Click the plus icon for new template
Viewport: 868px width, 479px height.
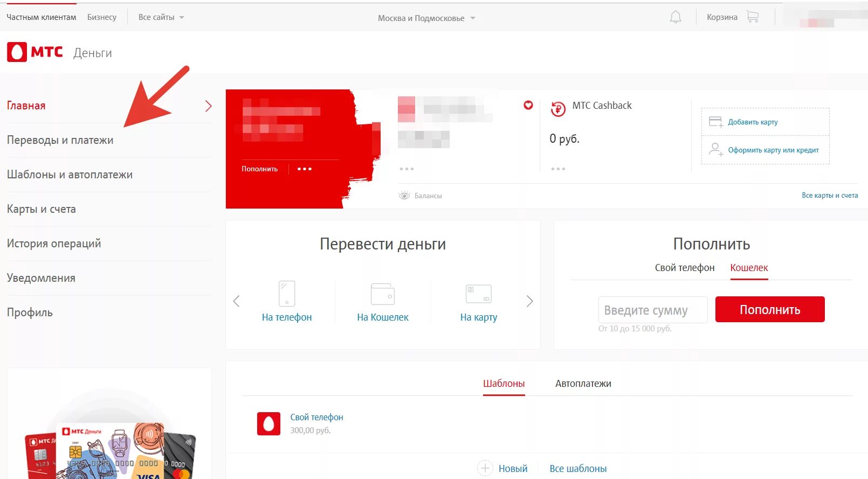coord(485,468)
